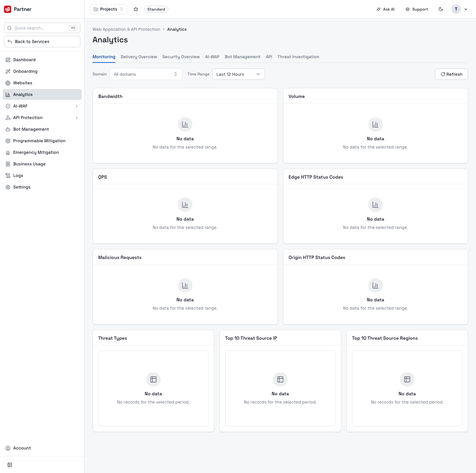The width and height of the screenshot is (476, 473).
Task: Click the Ask AI sparkle icon
Action: click(x=378, y=9)
